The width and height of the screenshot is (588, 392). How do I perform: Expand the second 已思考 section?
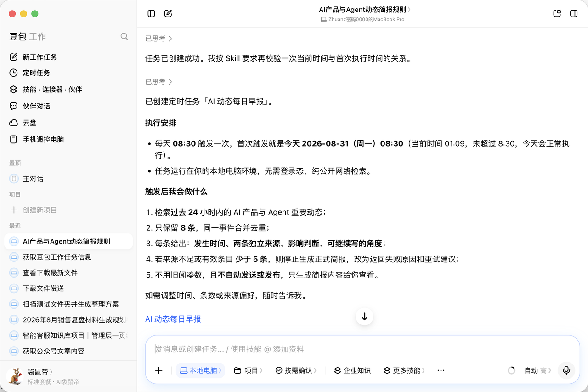point(159,81)
